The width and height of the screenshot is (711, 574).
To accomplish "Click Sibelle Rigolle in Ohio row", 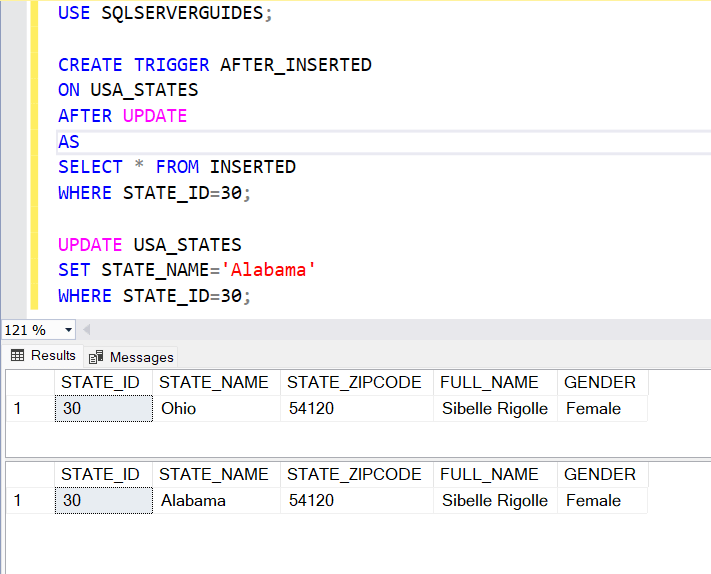I will tap(495, 409).
